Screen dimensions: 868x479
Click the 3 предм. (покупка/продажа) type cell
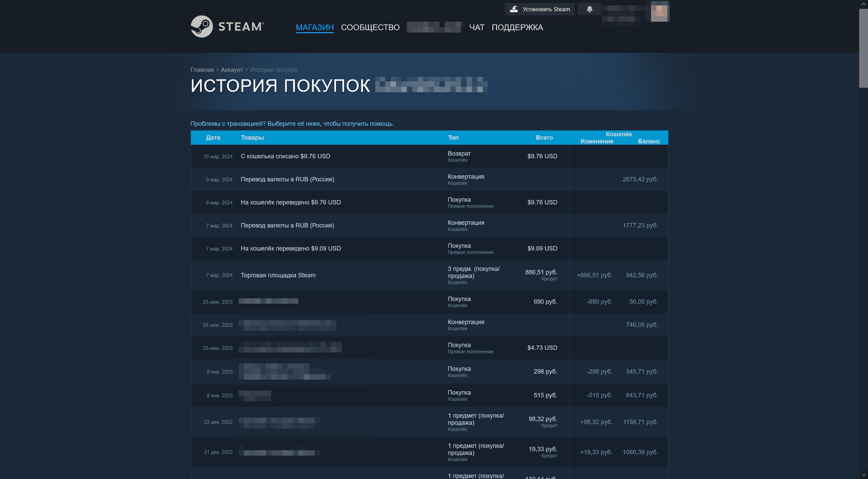[474, 275]
